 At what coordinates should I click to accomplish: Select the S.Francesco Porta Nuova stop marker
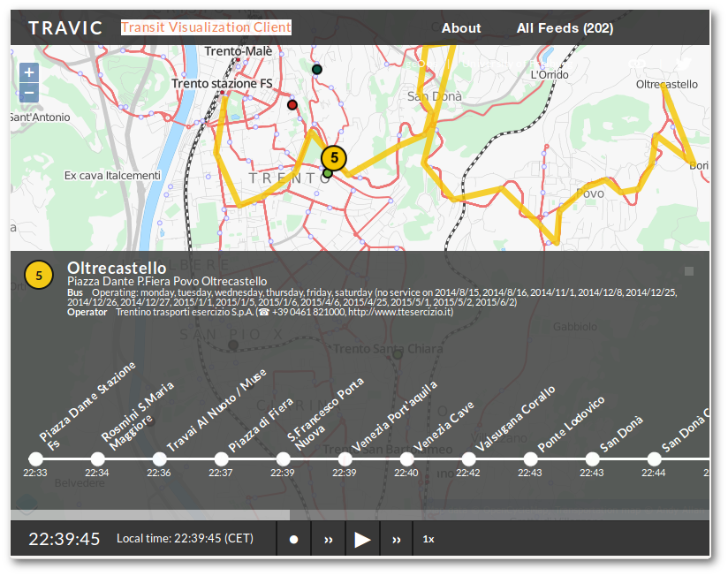coord(284,459)
